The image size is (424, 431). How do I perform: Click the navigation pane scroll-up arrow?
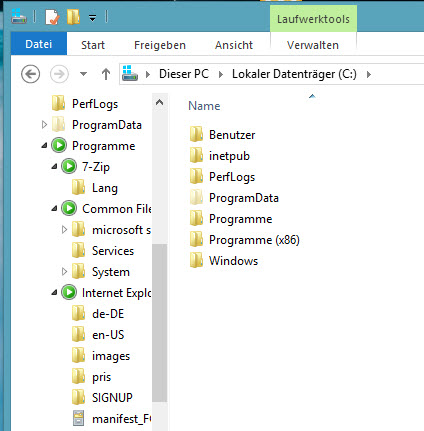coord(159,102)
